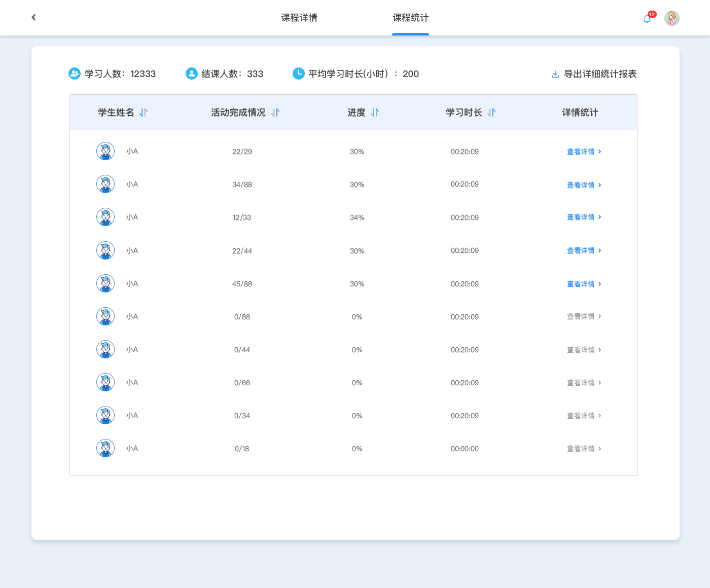Screen dimensions: 710x588
Task: Click student avatar in the 22/29 row
Action: click(x=105, y=151)
